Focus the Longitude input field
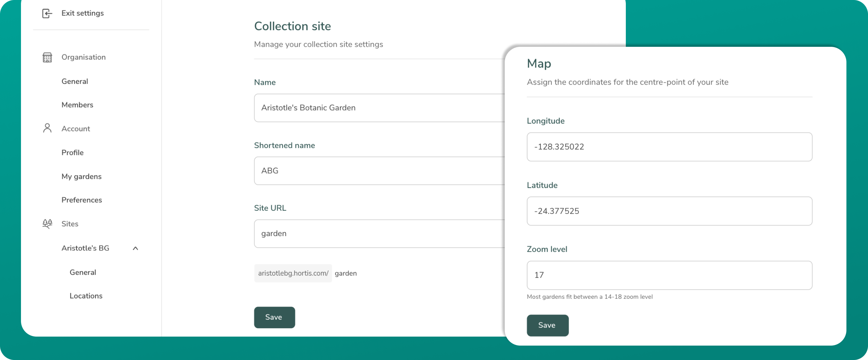This screenshot has width=868, height=360. [x=669, y=147]
